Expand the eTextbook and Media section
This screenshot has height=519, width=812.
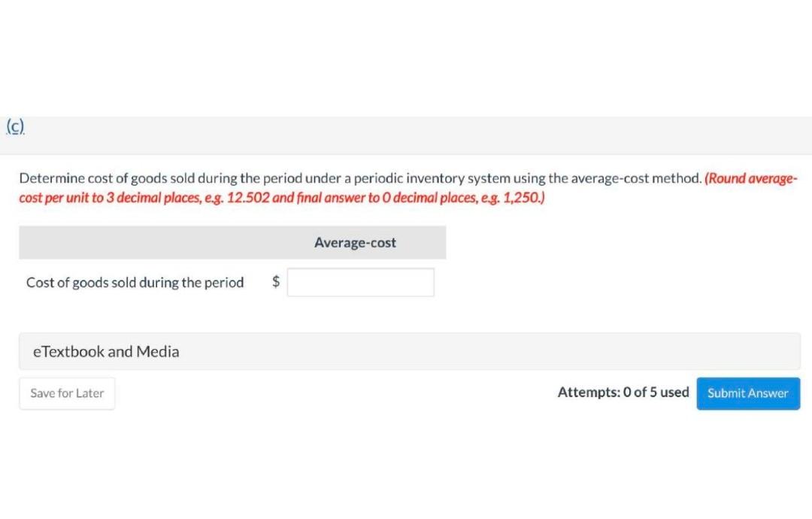coord(105,351)
